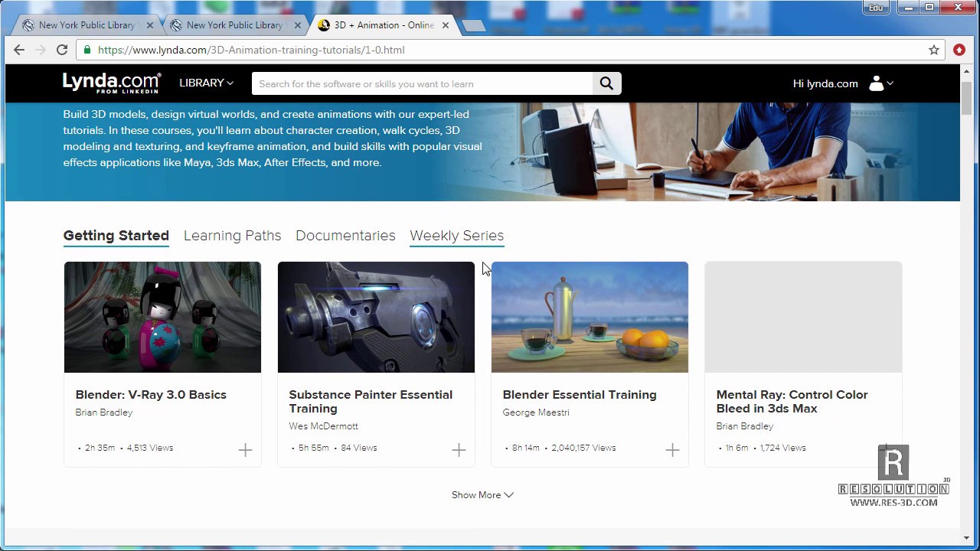Viewport: 980px width, 551px height.
Task: Expand the LIBRARY dropdown menu
Action: point(207,83)
